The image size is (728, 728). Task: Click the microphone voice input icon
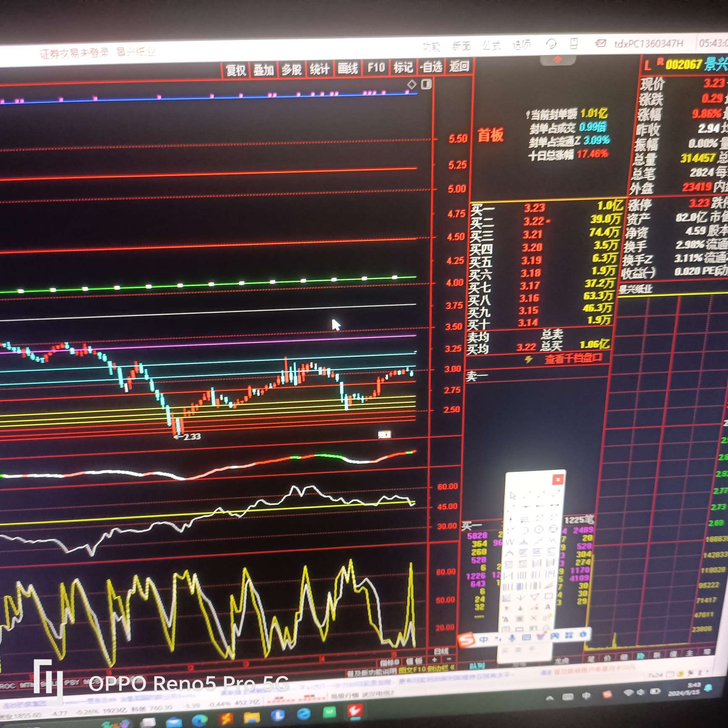[x=512, y=638]
